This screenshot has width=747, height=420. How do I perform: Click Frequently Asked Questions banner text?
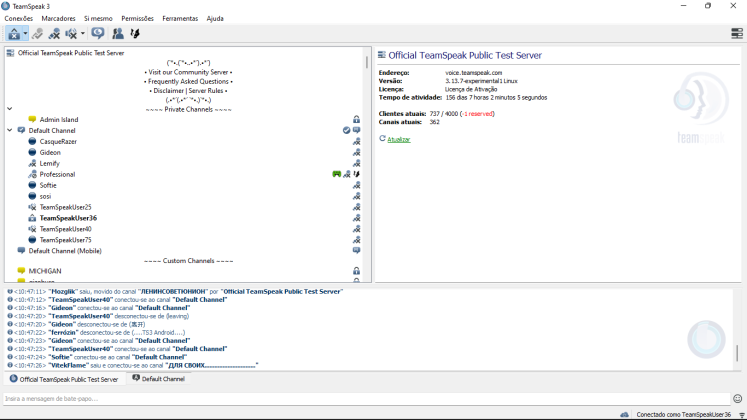(x=189, y=81)
